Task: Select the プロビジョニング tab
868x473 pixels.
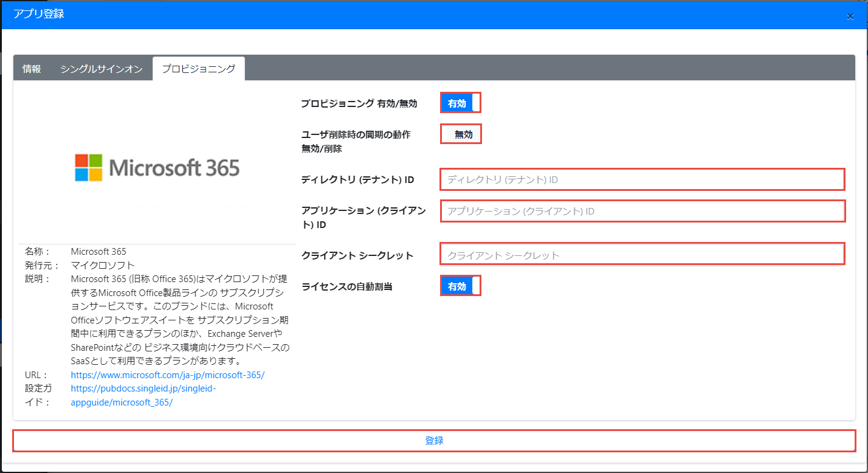Action: (198, 69)
